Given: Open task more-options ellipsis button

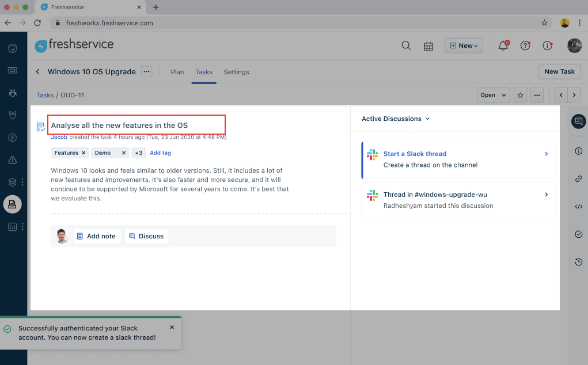Looking at the screenshot, I should pyautogui.click(x=537, y=95).
